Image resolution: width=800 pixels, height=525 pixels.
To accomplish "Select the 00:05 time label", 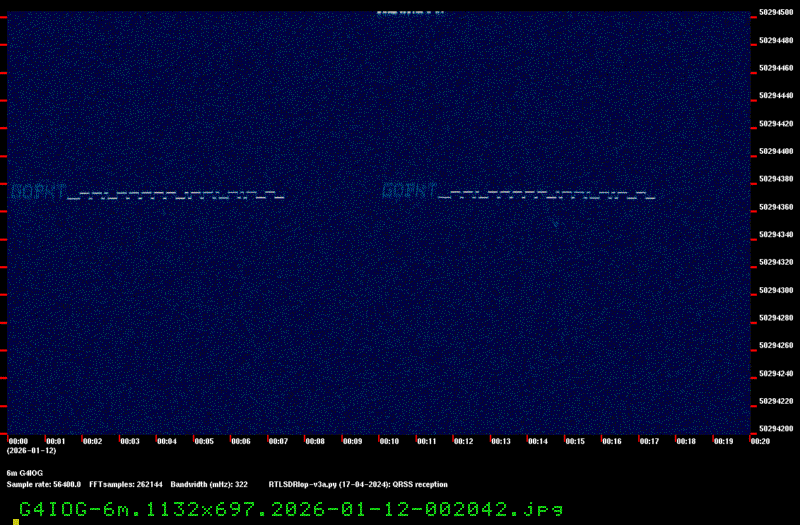I will coord(204,441).
